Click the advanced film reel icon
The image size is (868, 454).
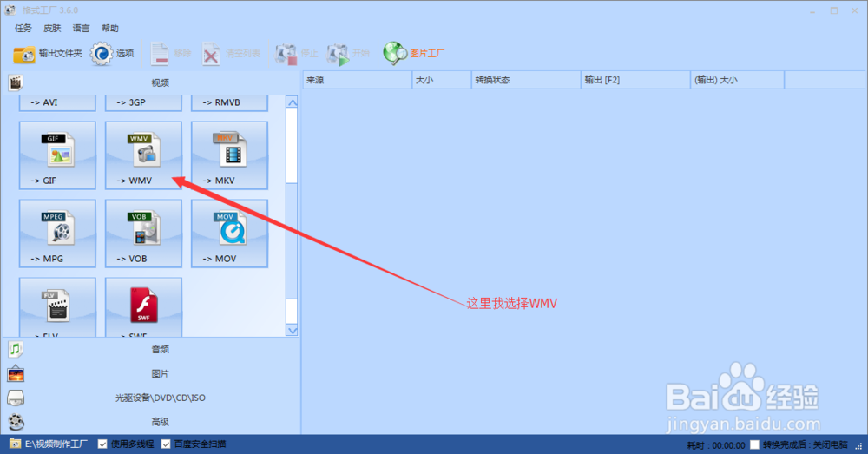[x=16, y=422]
